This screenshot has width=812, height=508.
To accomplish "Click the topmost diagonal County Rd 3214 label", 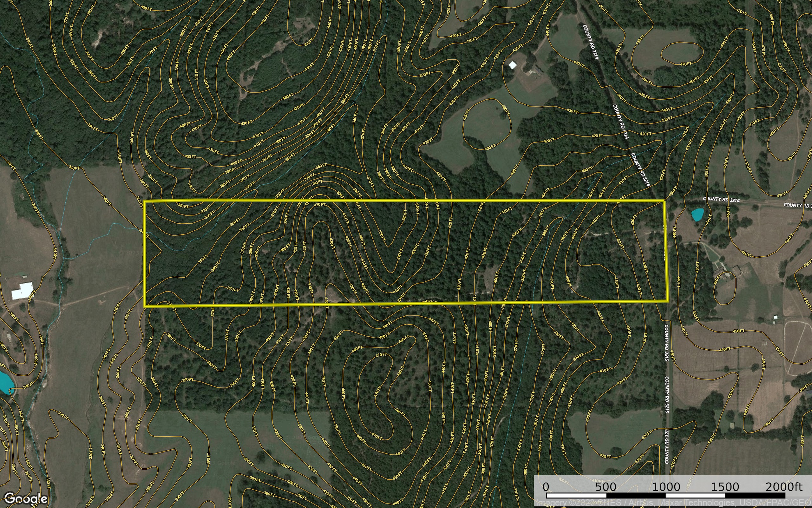I will (591, 42).
